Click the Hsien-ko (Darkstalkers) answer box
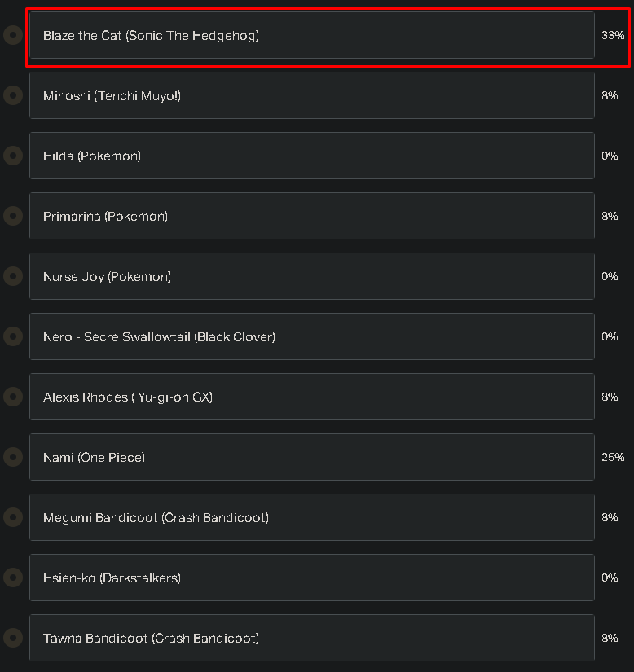 (x=311, y=578)
